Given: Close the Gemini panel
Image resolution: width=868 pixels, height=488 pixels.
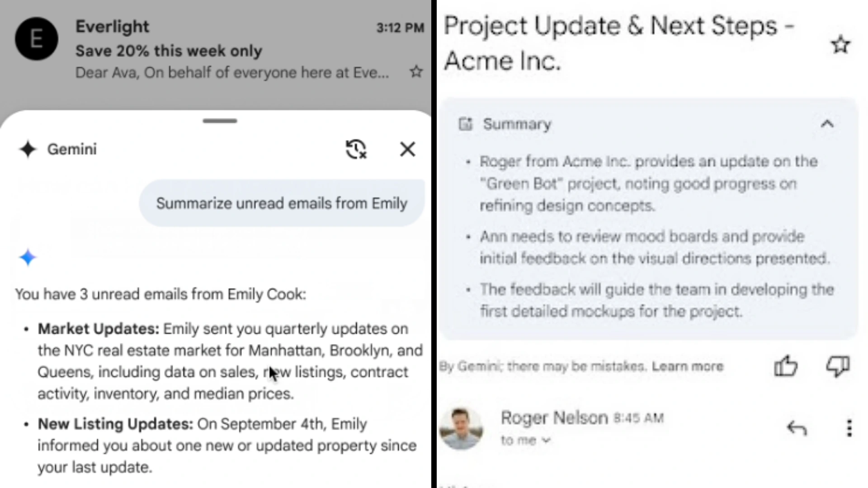Looking at the screenshot, I should 407,149.
